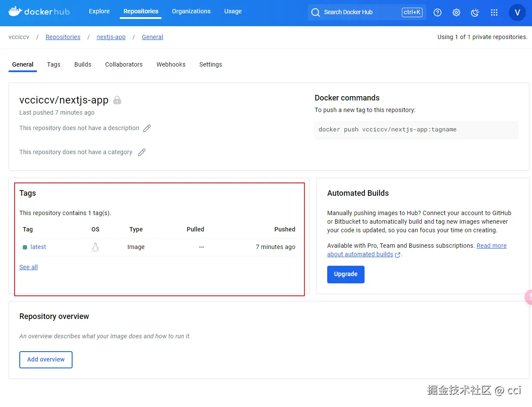Click See all tags link

point(28,267)
